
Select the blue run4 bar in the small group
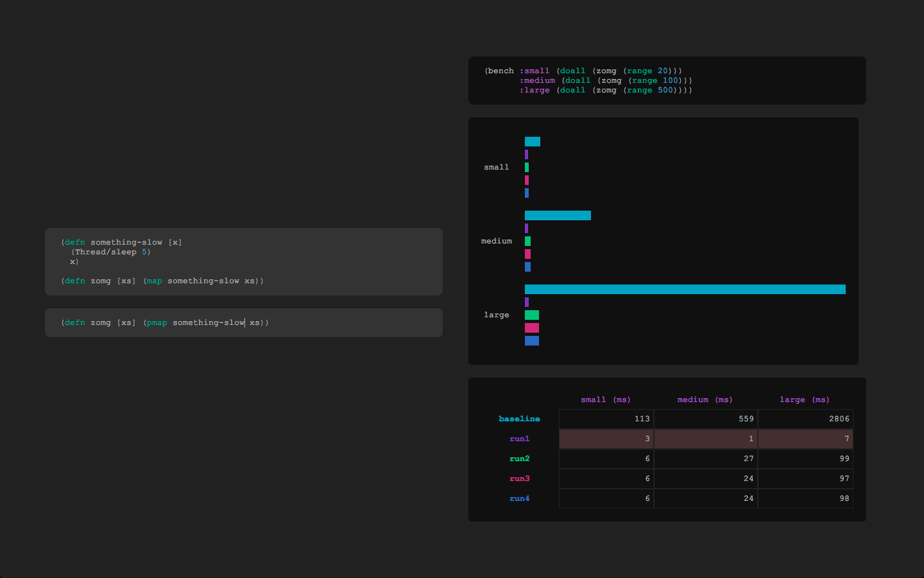(x=528, y=193)
